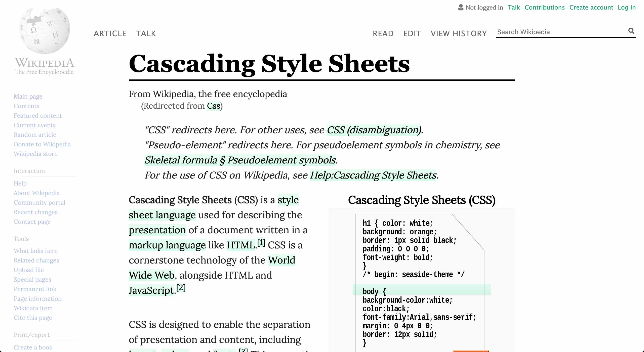The image size is (644, 352).
Task: Click the Cascading Style Sheets (CSS) infobox caption
Action: (422, 200)
